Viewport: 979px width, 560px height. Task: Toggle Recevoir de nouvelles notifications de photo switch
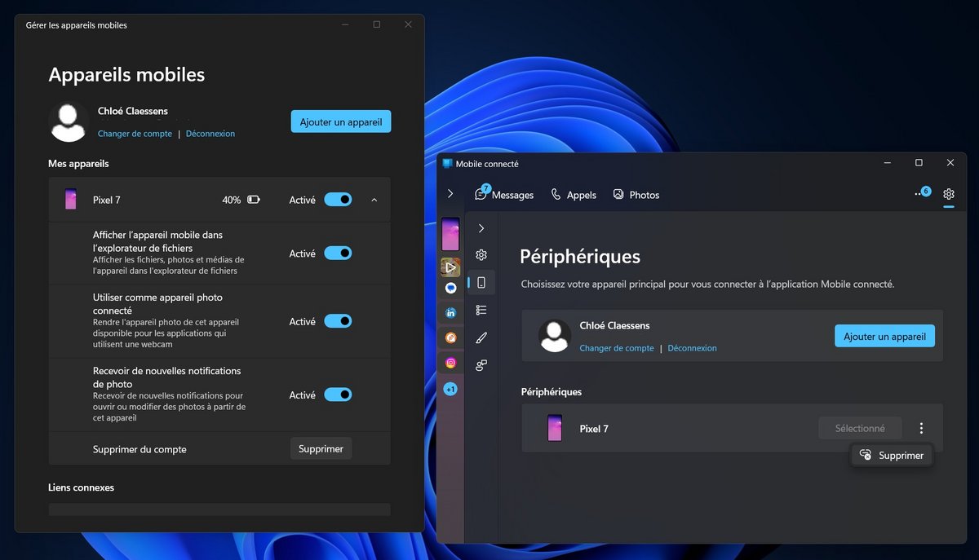point(338,395)
